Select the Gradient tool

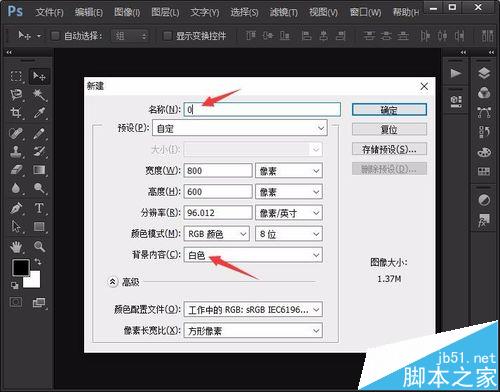(x=39, y=170)
